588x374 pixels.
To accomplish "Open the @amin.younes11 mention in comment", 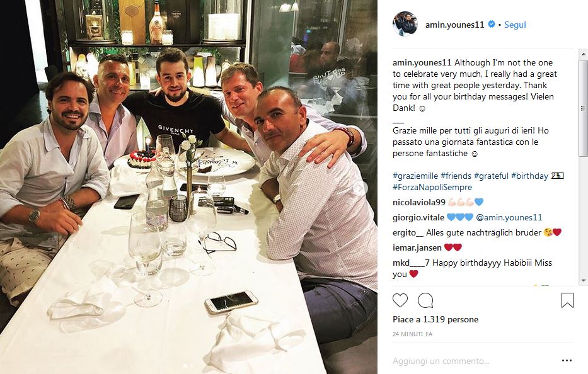I will 509,217.
